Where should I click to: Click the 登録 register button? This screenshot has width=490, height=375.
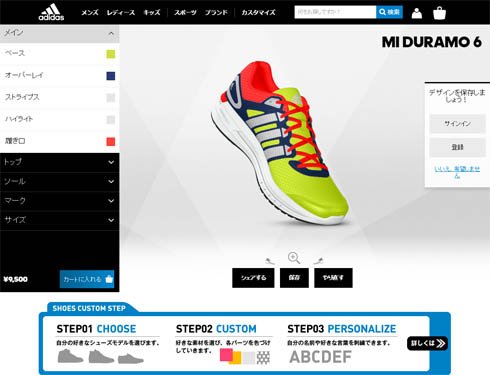point(457,147)
